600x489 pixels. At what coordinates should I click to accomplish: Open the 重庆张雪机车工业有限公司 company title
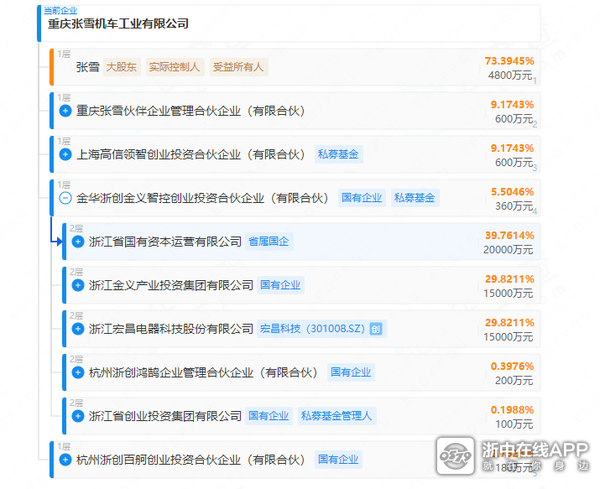(118, 24)
